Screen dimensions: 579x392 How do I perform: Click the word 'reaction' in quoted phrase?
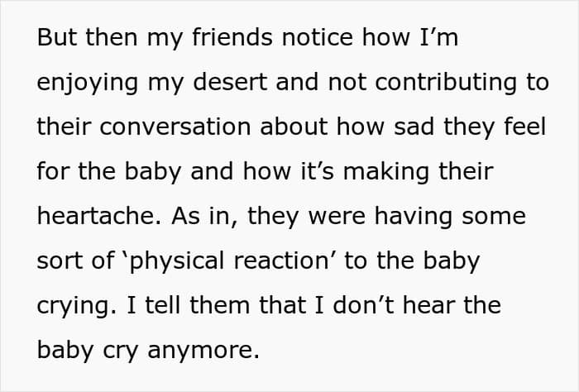(x=281, y=261)
